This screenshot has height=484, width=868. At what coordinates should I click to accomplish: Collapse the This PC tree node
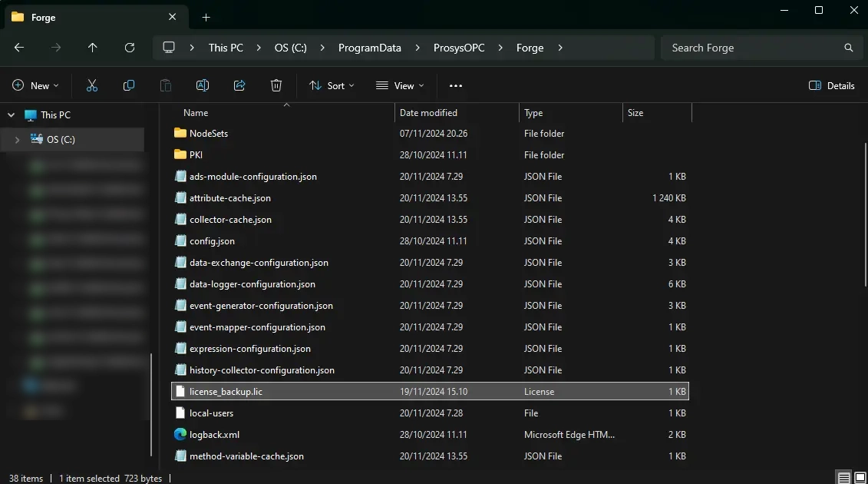point(11,115)
